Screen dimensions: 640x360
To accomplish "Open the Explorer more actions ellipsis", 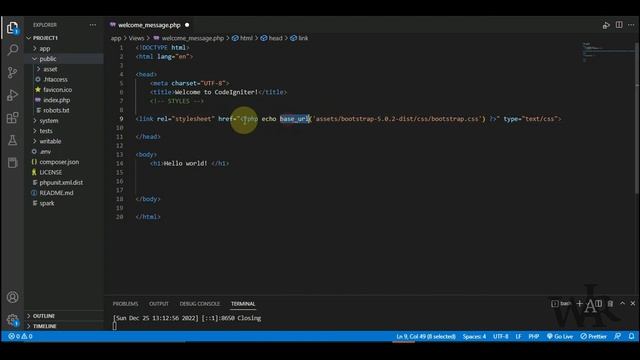I will 93,25.
